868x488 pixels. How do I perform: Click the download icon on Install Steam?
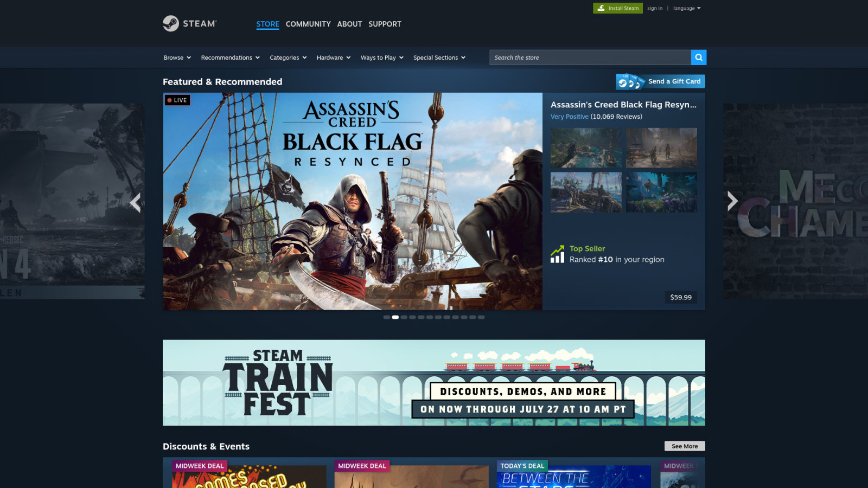tap(601, 8)
